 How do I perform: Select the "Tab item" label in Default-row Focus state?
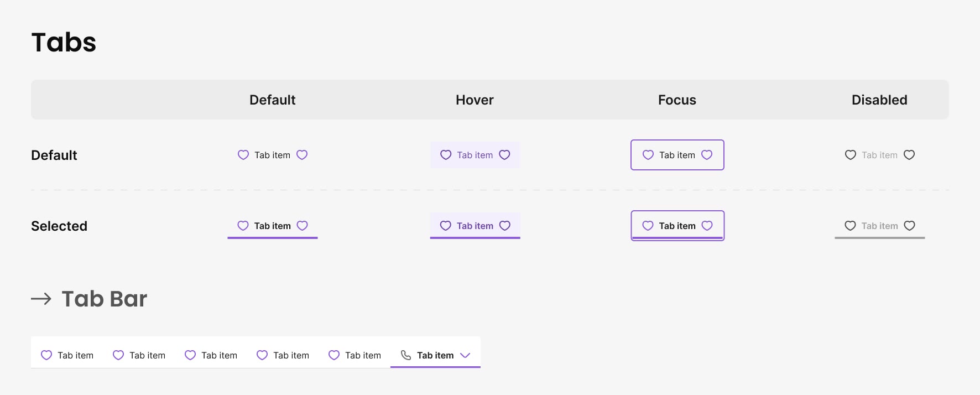[x=677, y=155]
